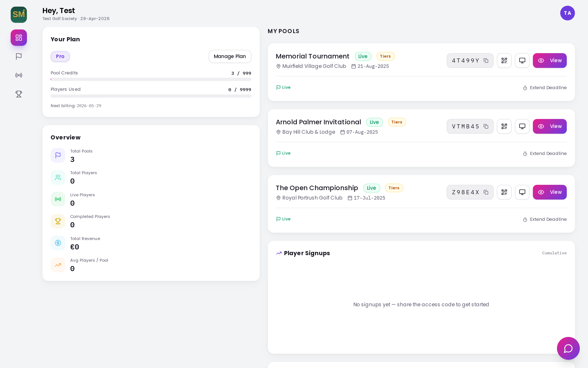This screenshot has width=588, height=368.
Task: Click the Total Revenue €0 value
Action: click(75, 247)
